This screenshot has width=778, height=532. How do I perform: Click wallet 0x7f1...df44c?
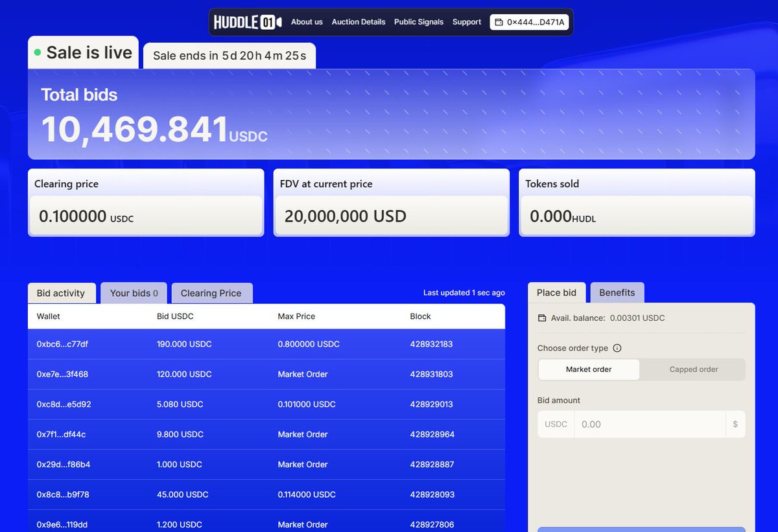61,434
